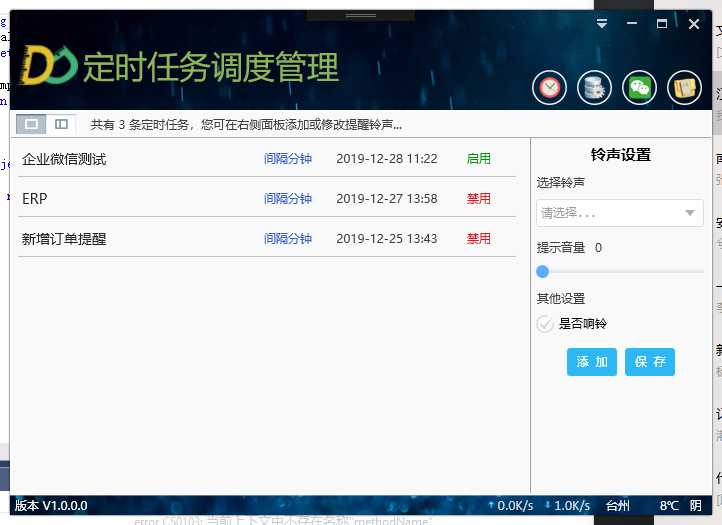Viewport: 722px width, 525px height.
Task: Open the database settings icon
Action: [x=594, y=88]
